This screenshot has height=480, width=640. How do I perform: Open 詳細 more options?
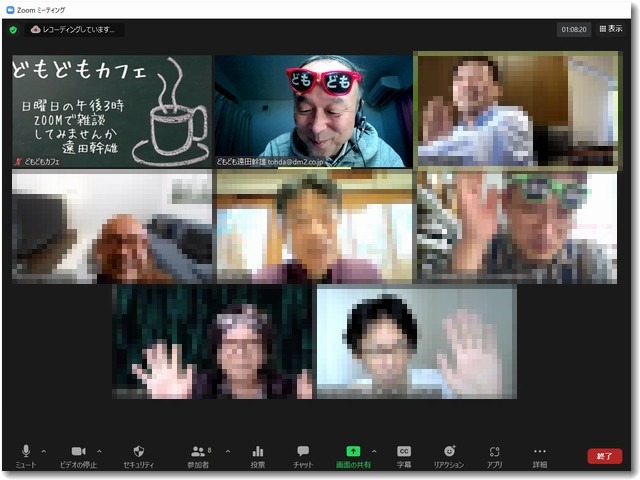(540, 456)
